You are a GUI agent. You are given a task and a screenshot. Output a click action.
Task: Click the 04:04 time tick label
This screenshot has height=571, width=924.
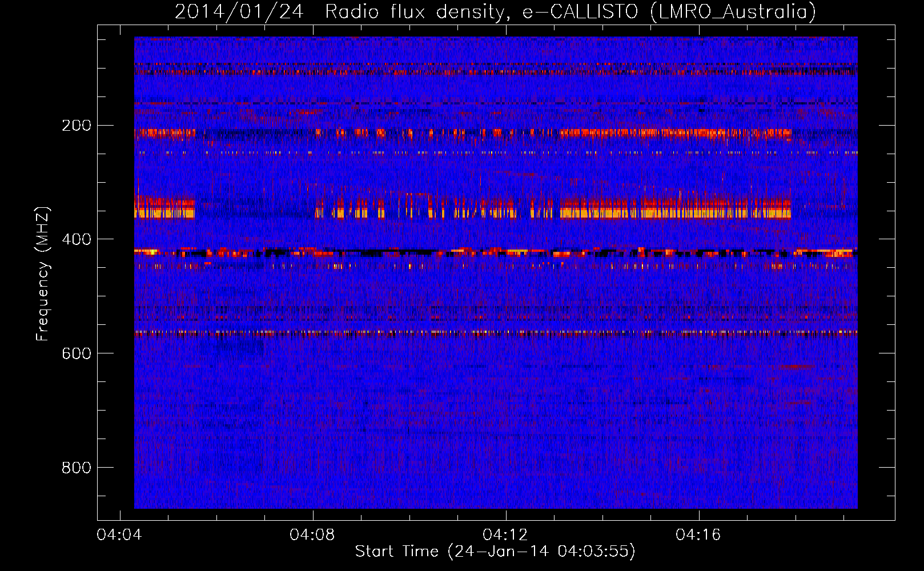pyautogui.click(x=119, y=535)
